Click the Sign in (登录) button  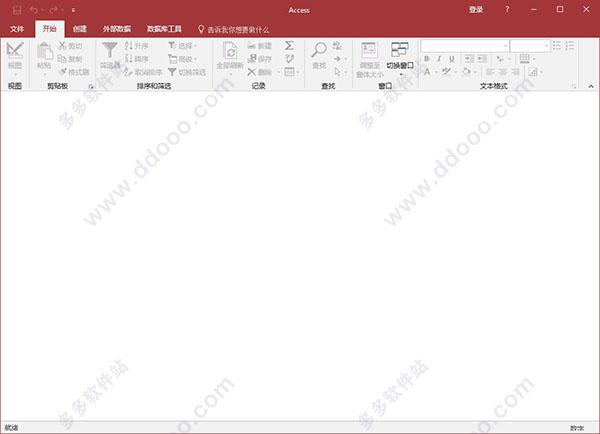(476, 10)
